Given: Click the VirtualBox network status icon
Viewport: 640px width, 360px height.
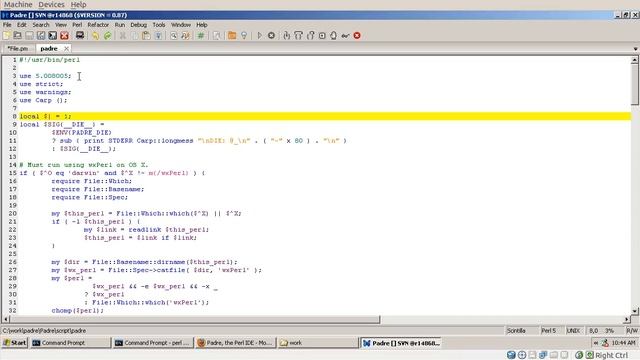Looking at the screenshot, I should (542, 355).
